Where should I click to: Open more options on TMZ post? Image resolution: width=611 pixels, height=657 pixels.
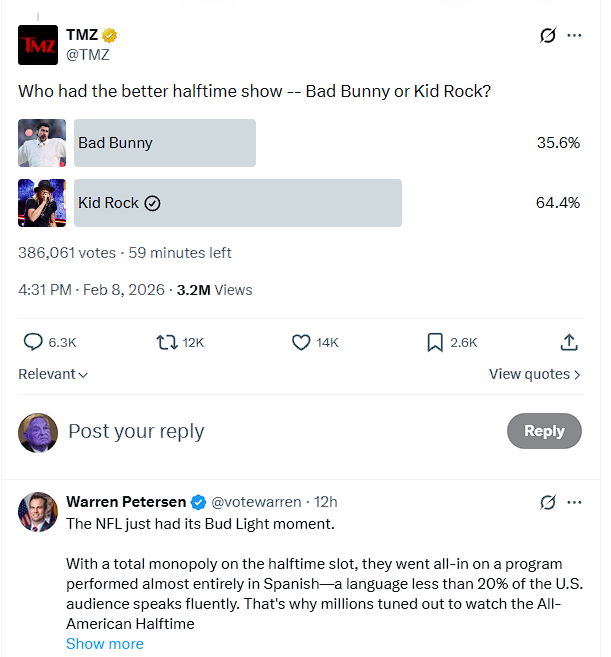pyautogui.click(x=575, y=35)
